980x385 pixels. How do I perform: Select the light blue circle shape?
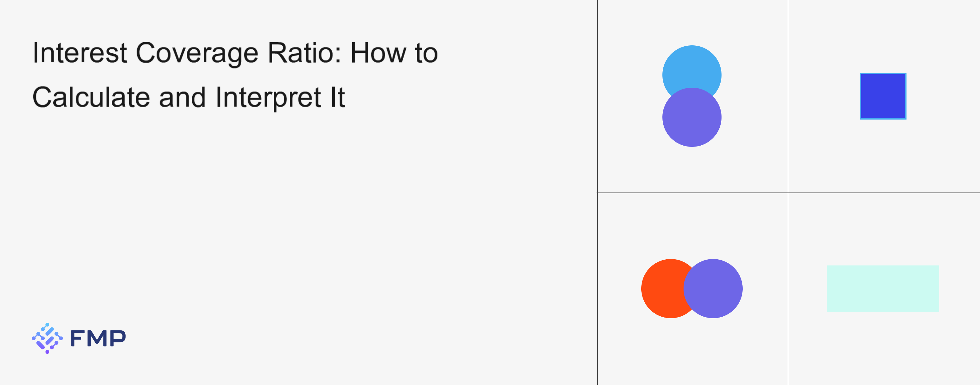(692, 65)
